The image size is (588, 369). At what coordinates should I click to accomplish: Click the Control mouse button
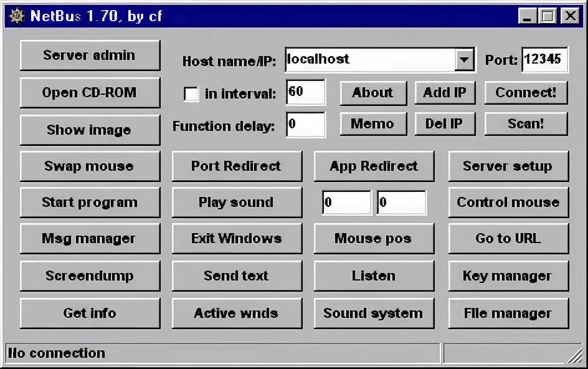[x=508, y=203]
